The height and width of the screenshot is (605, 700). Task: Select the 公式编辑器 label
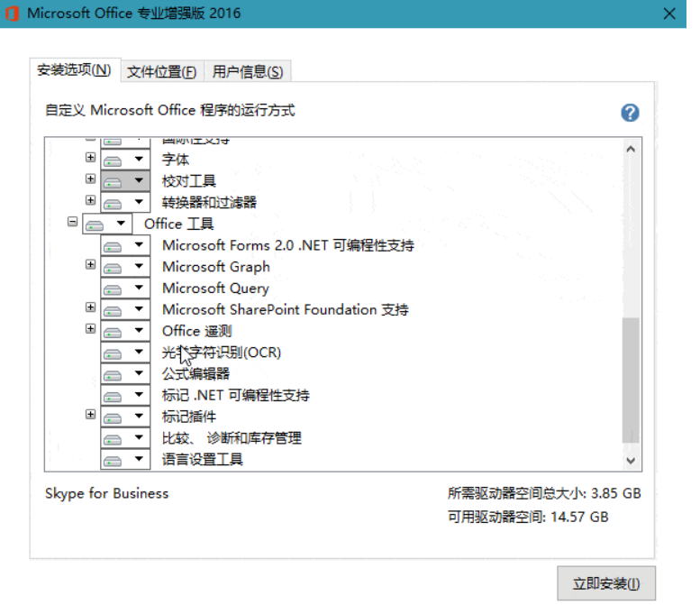[x=196, y=374]
